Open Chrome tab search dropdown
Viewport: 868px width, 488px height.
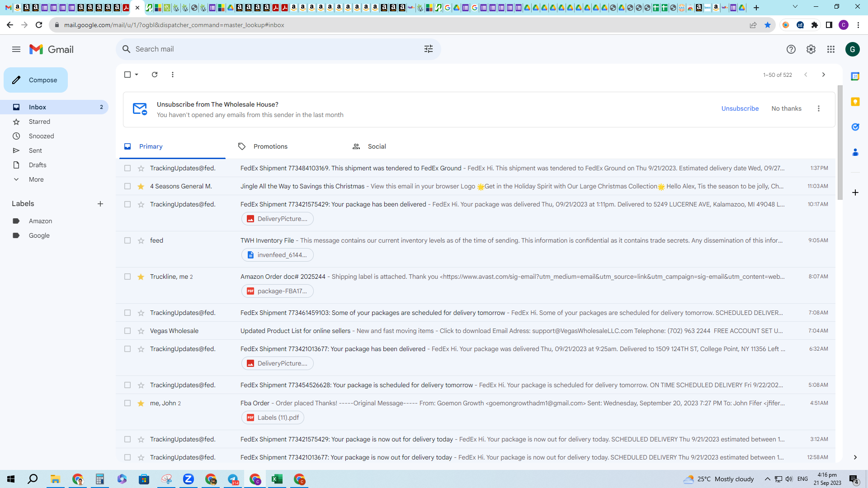coord(795,7)
